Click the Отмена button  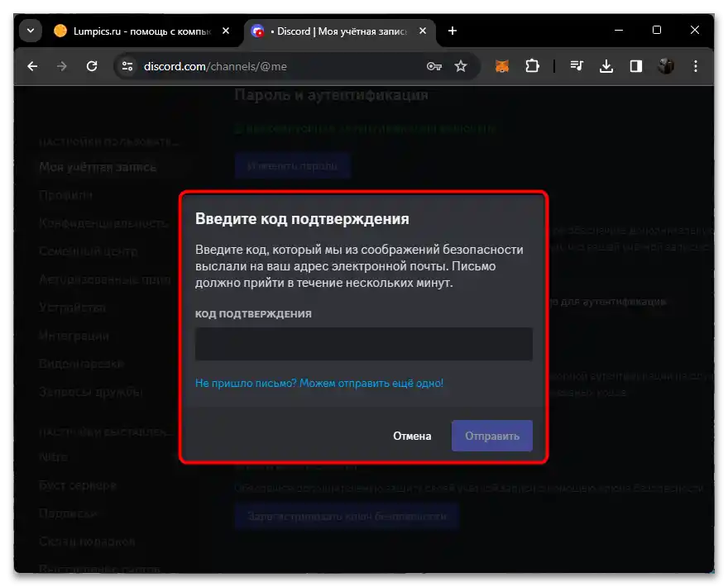pos(412,437)
